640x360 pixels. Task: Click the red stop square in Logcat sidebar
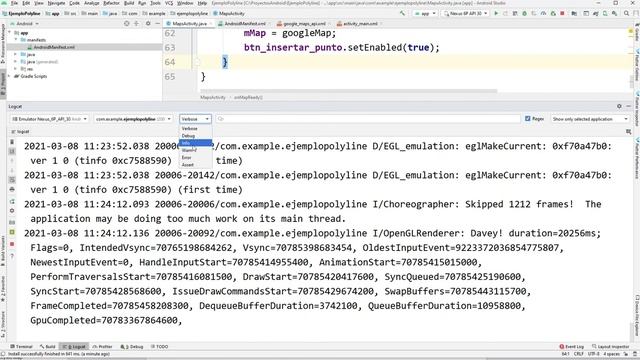click(x=12, y=244)
